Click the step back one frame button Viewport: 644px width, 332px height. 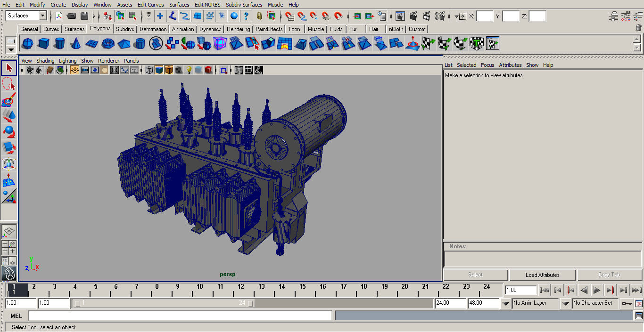pos(557,290)
